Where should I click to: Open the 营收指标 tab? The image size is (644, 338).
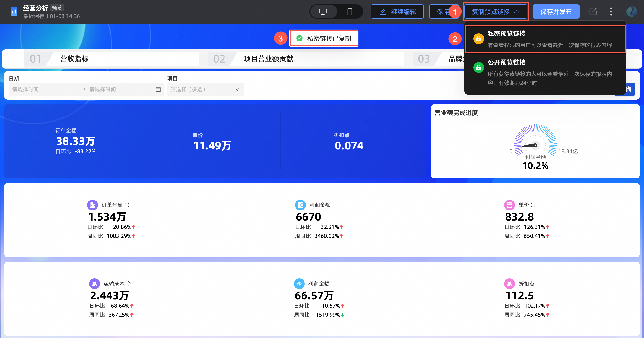75,59
